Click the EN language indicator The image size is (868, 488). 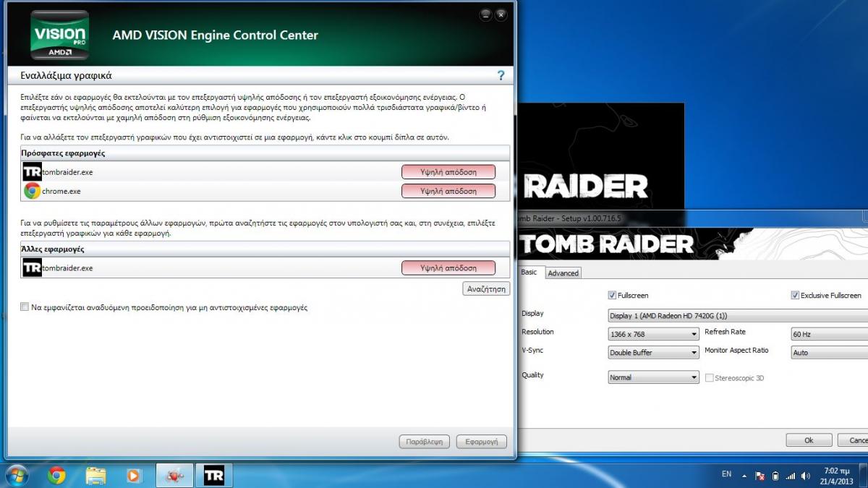[x=726, y=474]
